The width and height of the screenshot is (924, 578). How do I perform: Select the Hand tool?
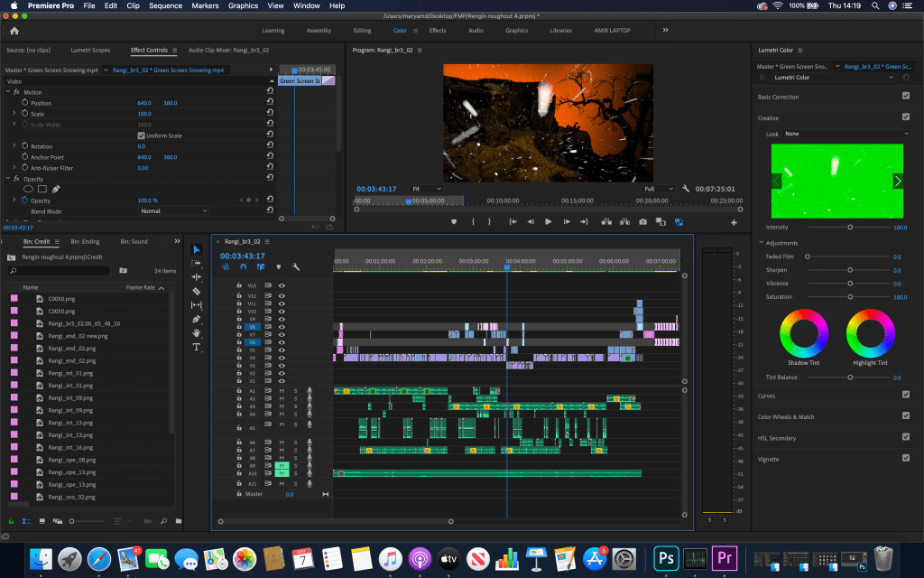(x=197, y=333)
